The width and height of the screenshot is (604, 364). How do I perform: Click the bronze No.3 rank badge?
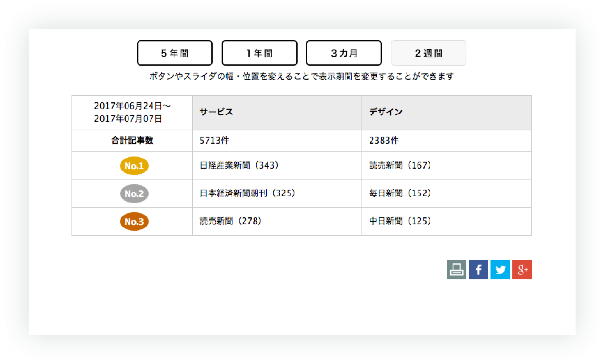click(134, 222)
